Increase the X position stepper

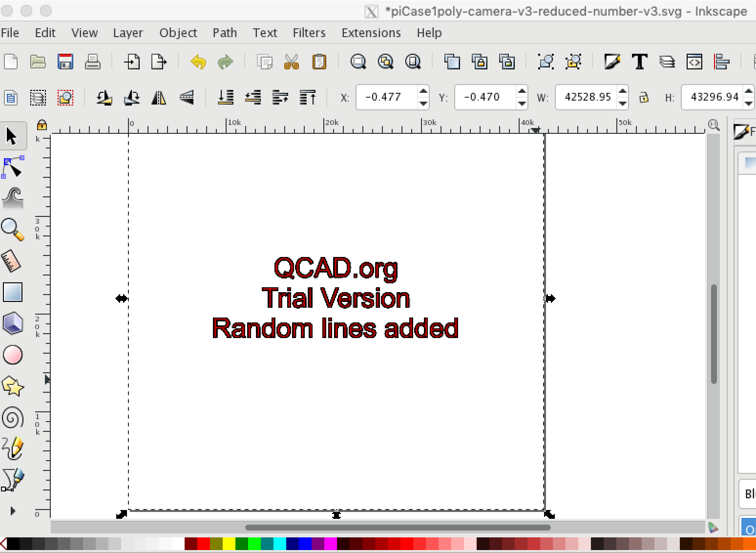pos(423,91)
